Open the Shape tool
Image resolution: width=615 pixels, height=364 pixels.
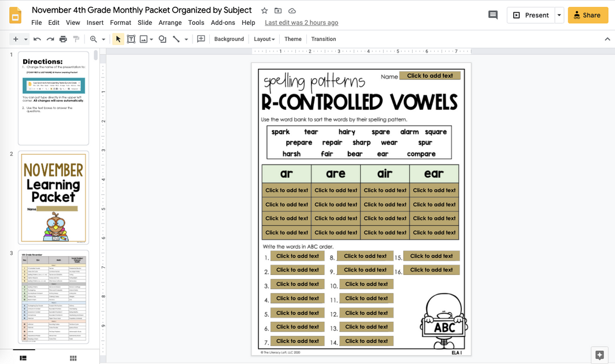click(x=161, y=39)
